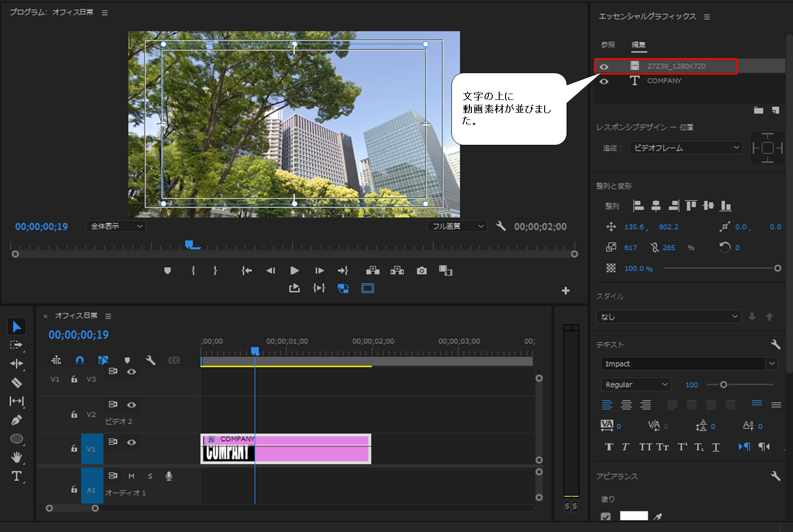This screenshot has height=532, width=793.
Task: Select the COMPANY clip on V1 track
Action: [x=312, y=449]
